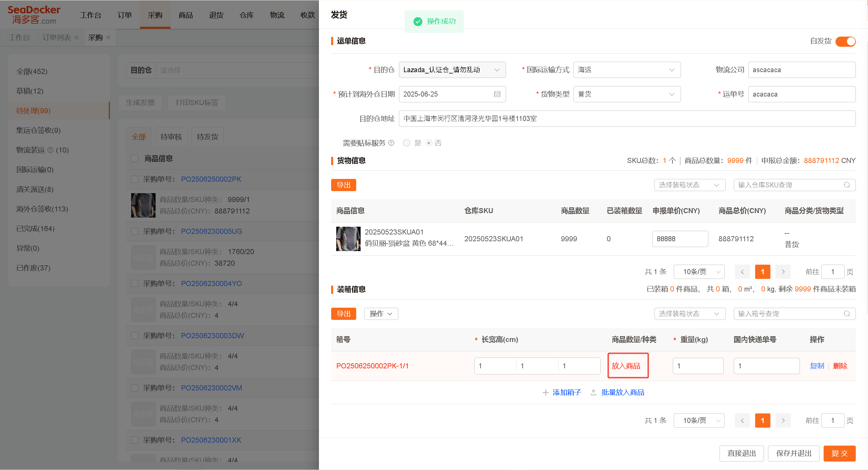Open purchase order link PO2506230005UG
Screen dimensions: 868x470
211,231
